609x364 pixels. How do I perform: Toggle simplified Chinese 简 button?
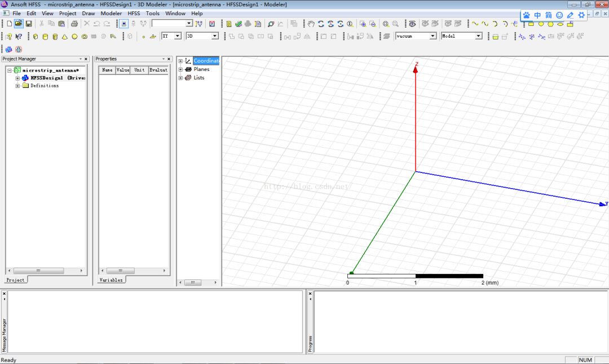[x=549, y=15]
